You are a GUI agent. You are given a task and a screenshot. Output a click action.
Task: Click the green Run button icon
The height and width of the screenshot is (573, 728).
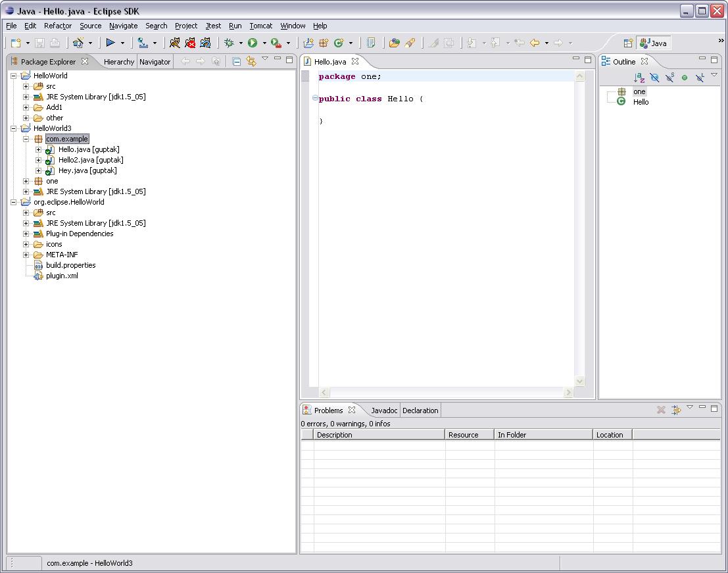click(x=253, y=43)
